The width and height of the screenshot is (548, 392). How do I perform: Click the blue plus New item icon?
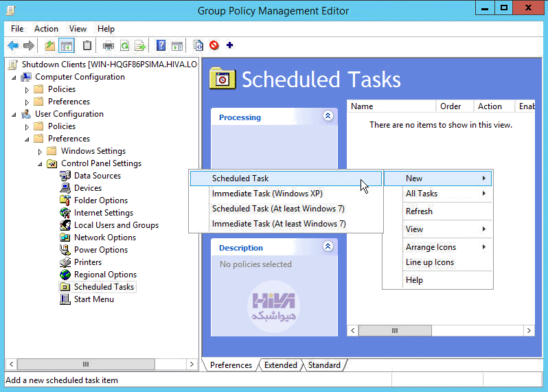229,45
